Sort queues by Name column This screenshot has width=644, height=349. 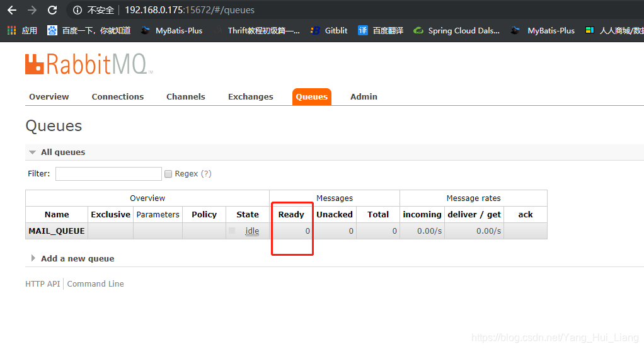tap(57, 215)
